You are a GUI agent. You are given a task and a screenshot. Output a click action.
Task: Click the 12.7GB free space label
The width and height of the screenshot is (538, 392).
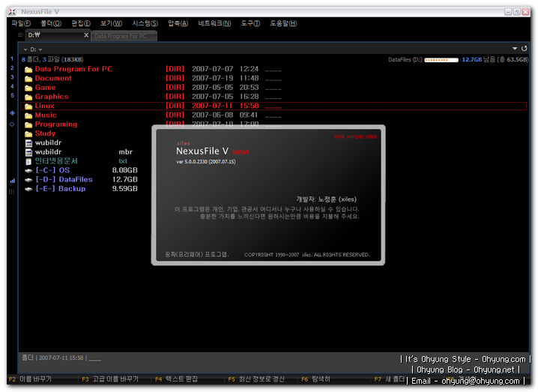point(471,60)
